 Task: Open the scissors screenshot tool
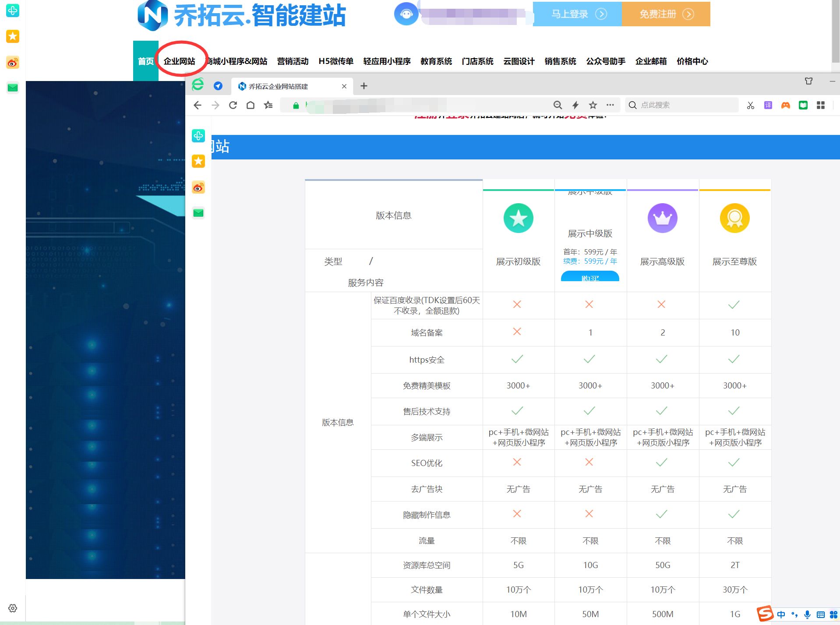[750, 105]
